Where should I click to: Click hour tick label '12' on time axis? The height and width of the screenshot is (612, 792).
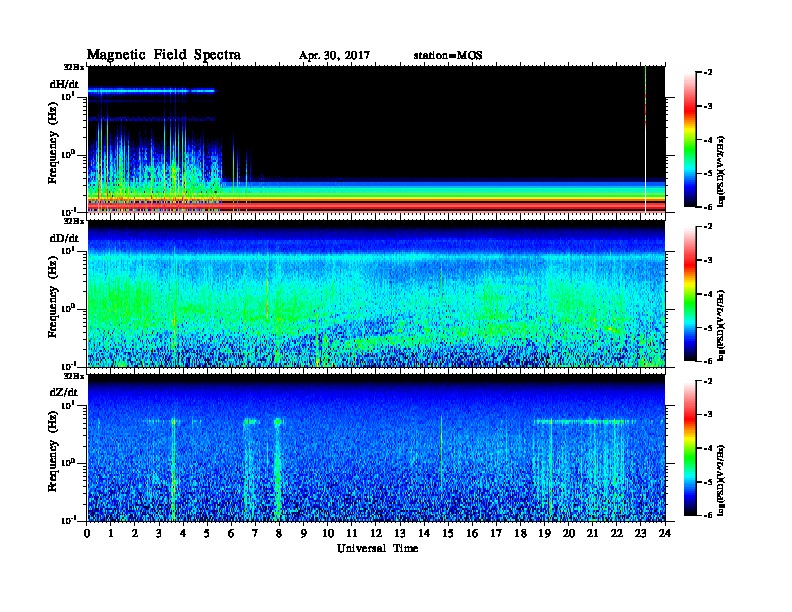376,533
